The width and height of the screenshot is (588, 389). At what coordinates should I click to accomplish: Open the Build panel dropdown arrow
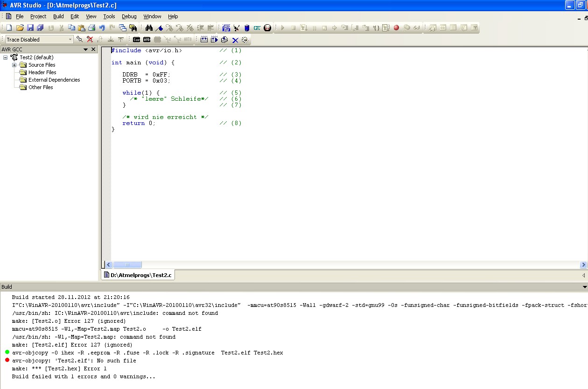tap(585, 287)
